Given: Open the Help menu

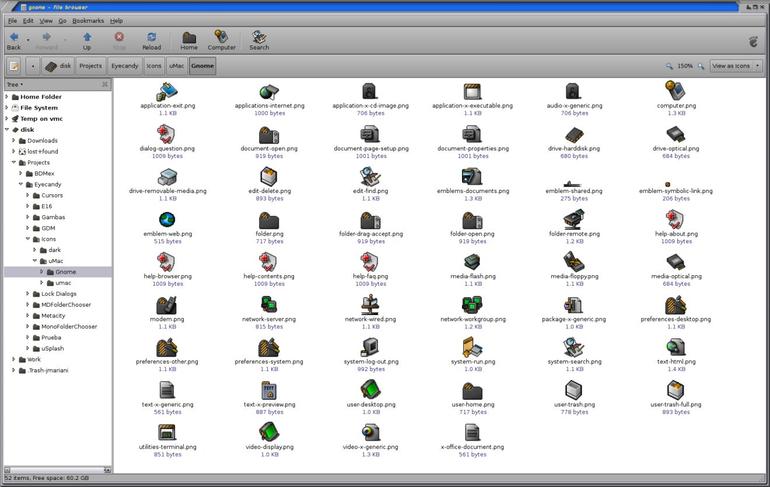Looking at the screenshot, I should tap(116, 21).
